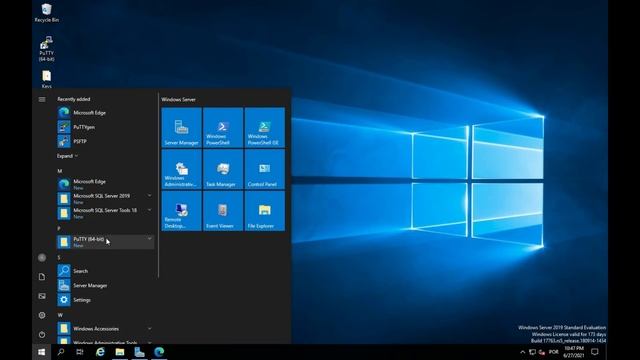Click the volume icon in system tray
Screen dimensions: 640x360
(542, 352)
